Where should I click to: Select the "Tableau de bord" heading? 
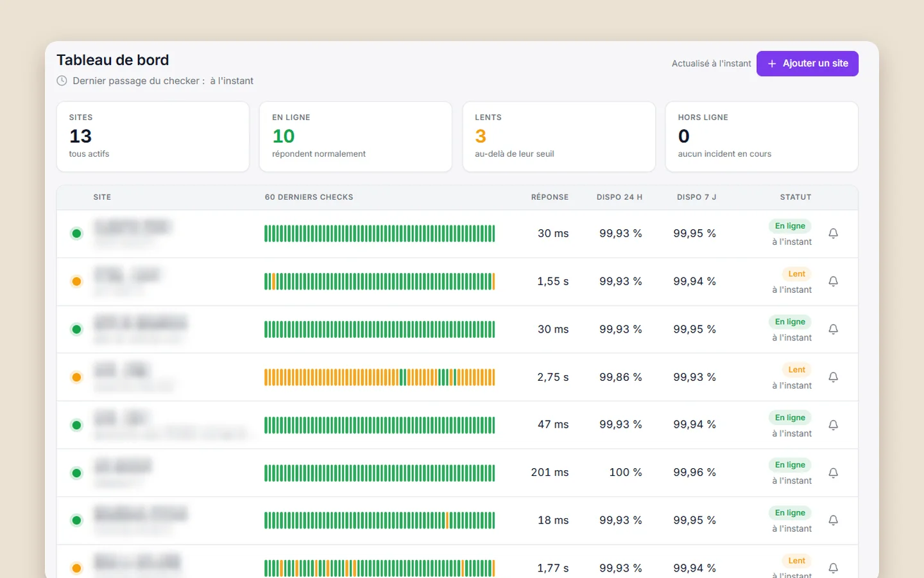click(113, 60)
